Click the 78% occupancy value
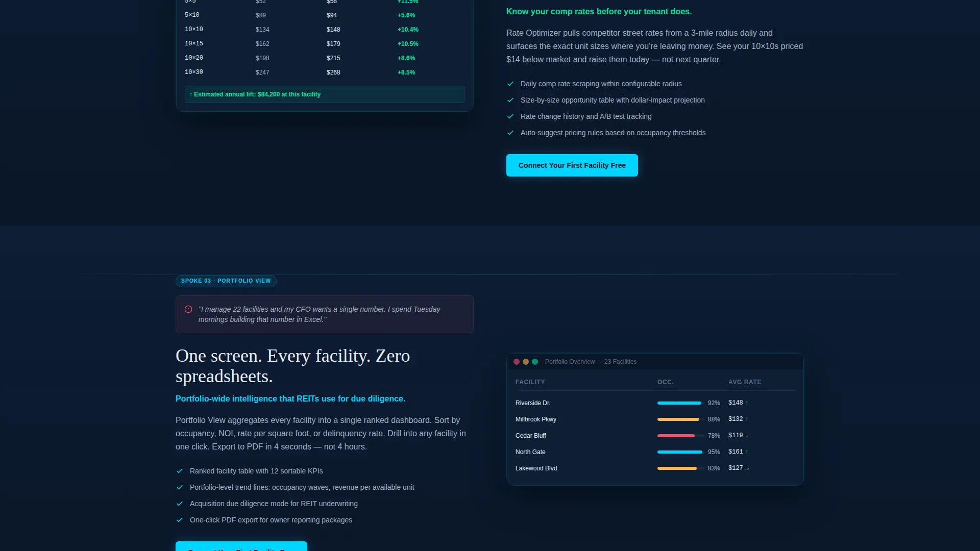The width and height of the screenshot is (980, 551). coord(714,436)
